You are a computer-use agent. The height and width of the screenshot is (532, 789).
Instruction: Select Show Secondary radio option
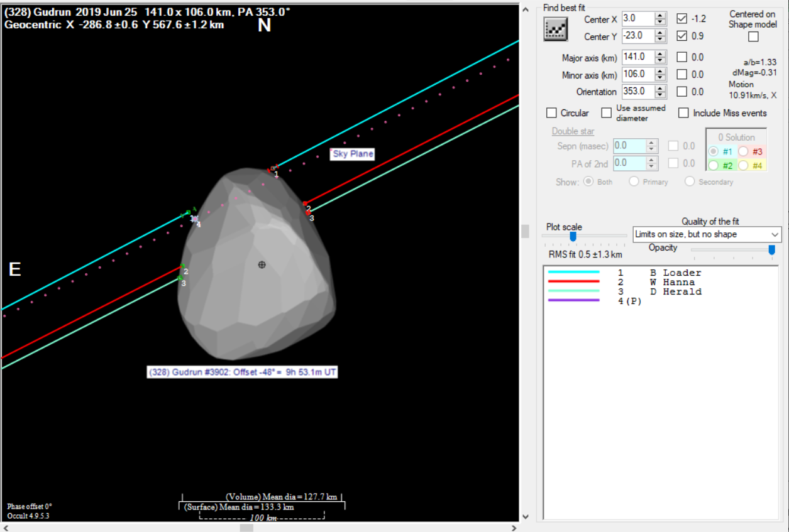coord(690,182)
